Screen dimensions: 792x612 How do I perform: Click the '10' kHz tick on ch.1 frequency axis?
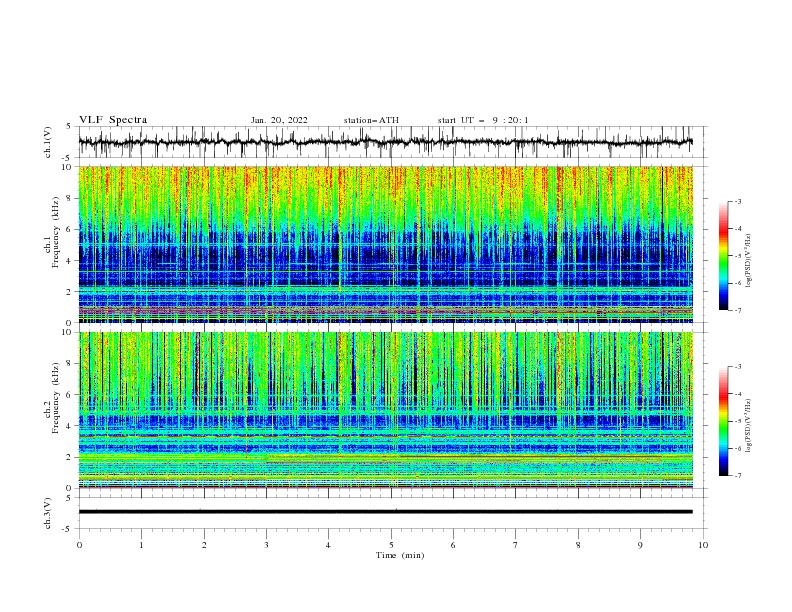(68, 167)
